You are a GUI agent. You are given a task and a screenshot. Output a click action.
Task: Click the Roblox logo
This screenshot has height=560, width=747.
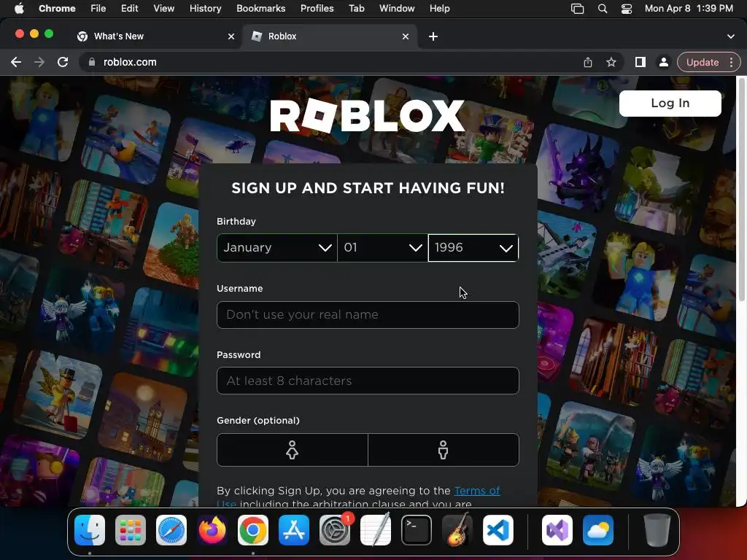click(368, 116)
